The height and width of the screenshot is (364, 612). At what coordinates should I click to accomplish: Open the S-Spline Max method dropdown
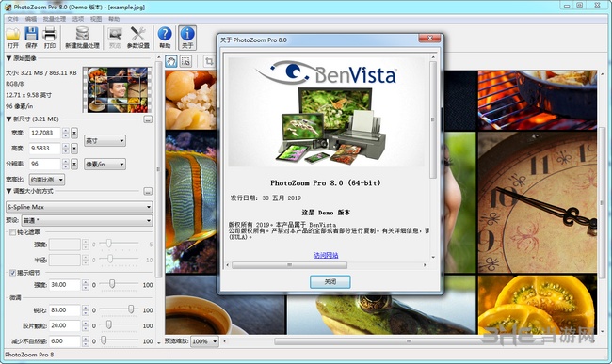79,207
